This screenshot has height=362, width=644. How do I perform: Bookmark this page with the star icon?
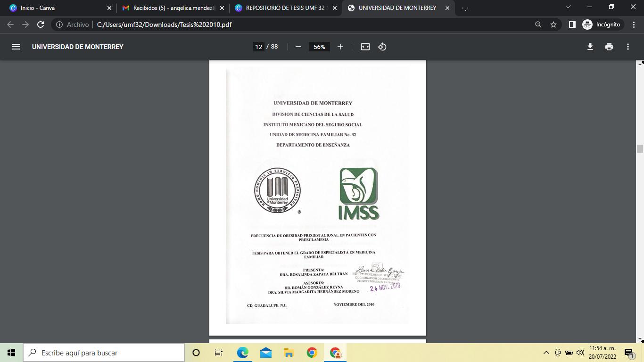tap(553, 25)
